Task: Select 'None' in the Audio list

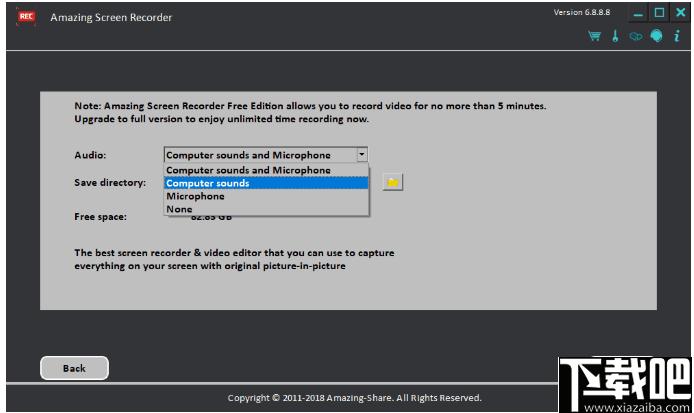Action: (266, 209)
